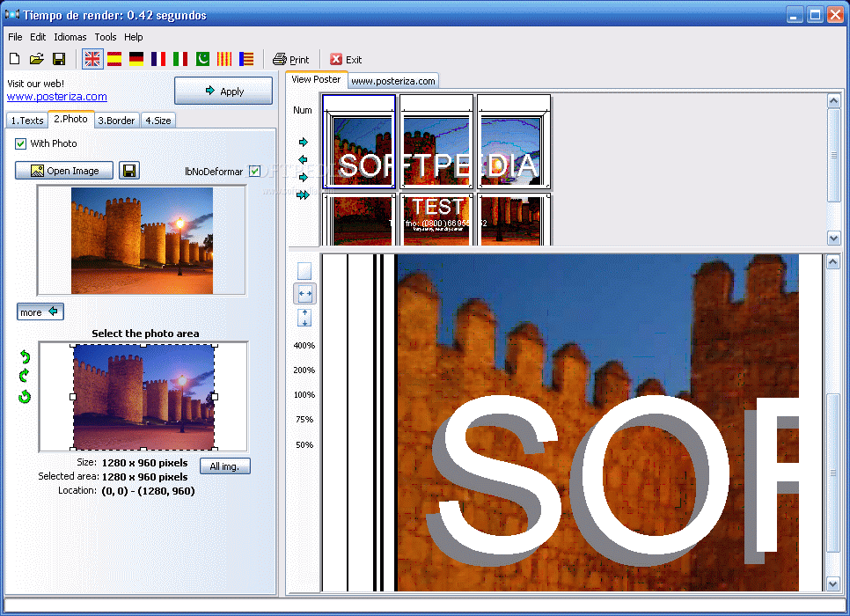
Task: Save with the toolbar floppy disk icon
Action: pos(59,59)
